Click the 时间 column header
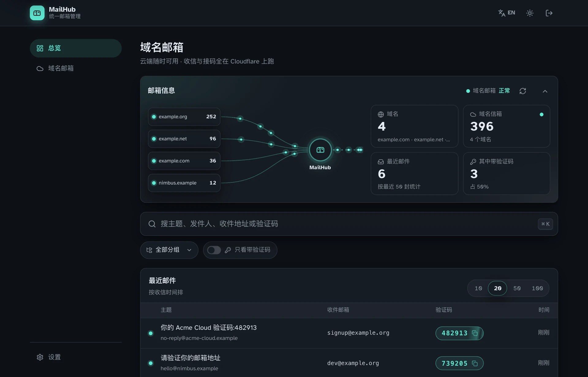Screen dimensions: 588x377 [544, 310]
